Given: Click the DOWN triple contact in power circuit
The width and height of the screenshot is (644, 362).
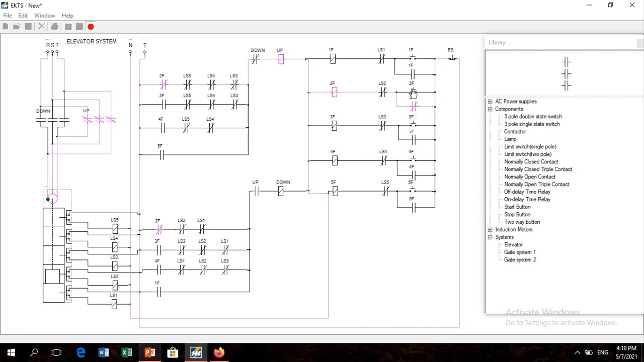Looking at the screenshot, I should [53, 121].
